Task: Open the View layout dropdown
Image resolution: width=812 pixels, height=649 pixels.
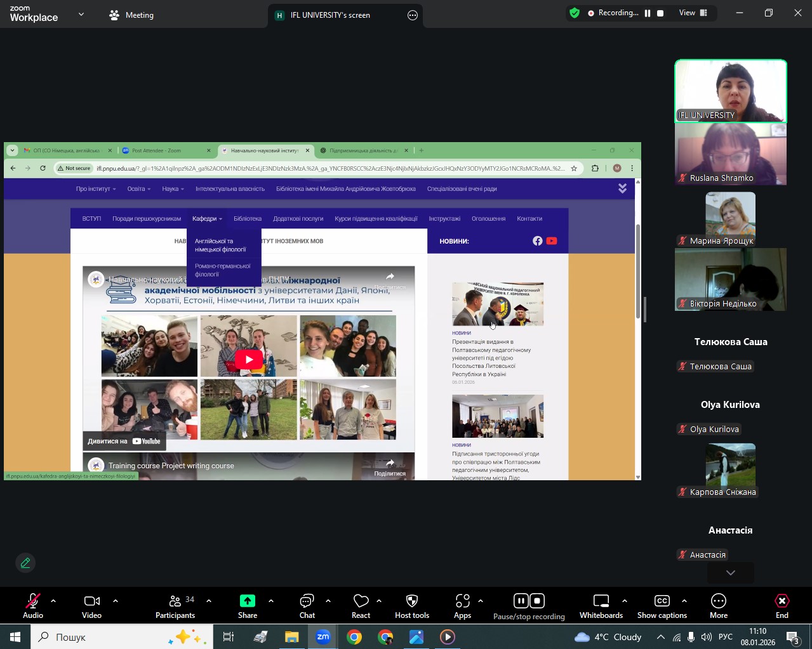Action: tap(693, 13)
